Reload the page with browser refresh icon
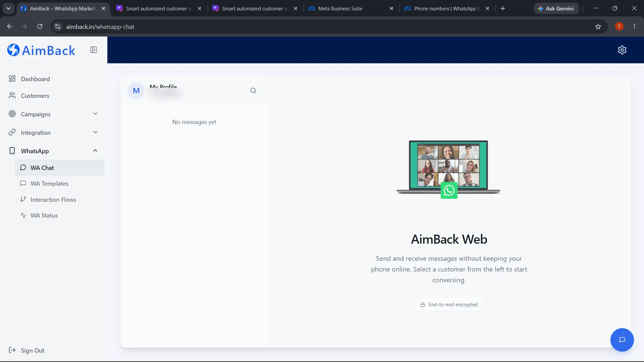644x362 pixels. point(40,26)
